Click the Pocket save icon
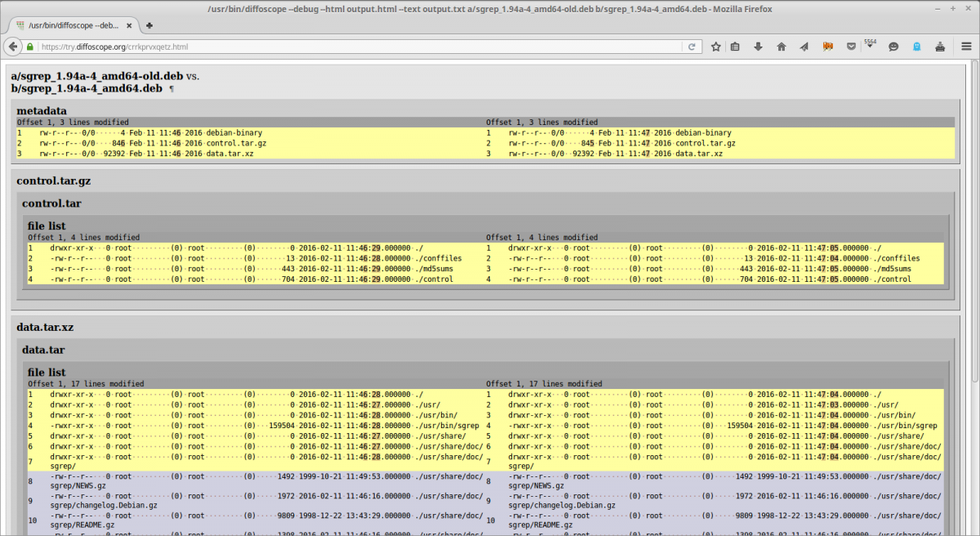Image resolution: width=980 pixels, height=536 pixels. tap(850, 47)
